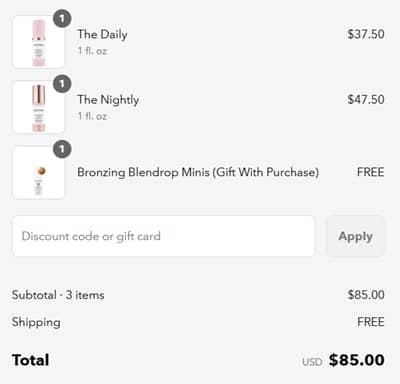Click the USD $85.00 total amount
This screenshot has height=384, width=400.
tap(343, 360)
